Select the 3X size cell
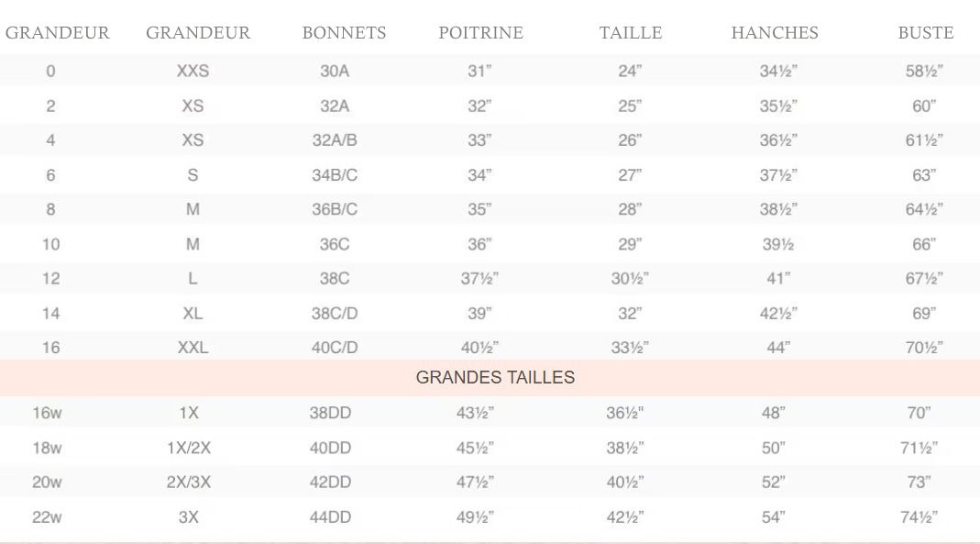This screenshot has width=980, height=544. point(189,517)
